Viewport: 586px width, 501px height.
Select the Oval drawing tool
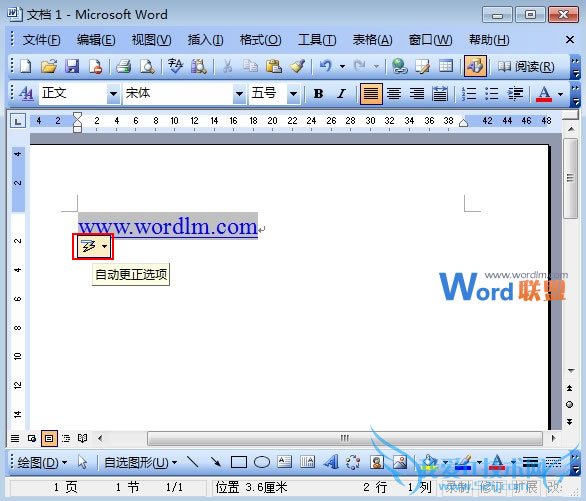pos(262,463)
